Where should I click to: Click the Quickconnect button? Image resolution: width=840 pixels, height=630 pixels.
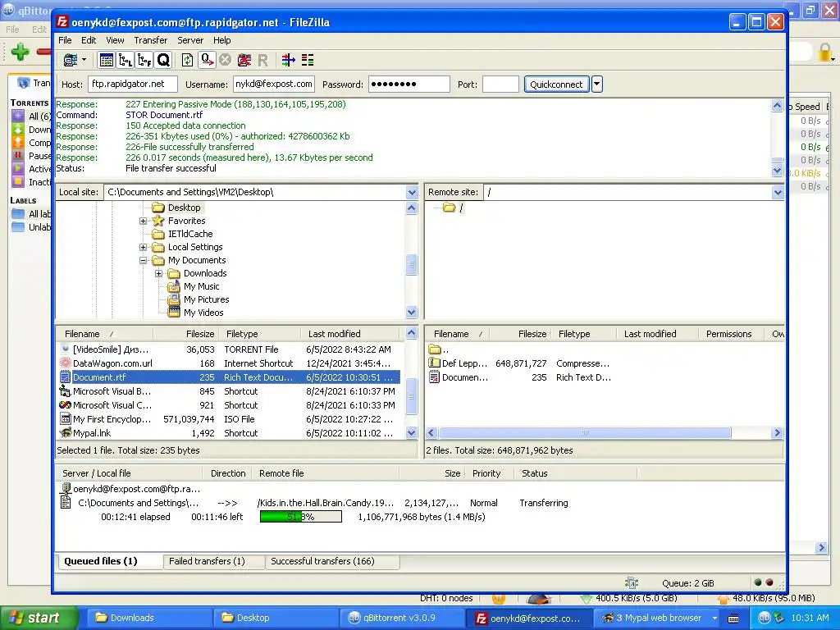556,84
